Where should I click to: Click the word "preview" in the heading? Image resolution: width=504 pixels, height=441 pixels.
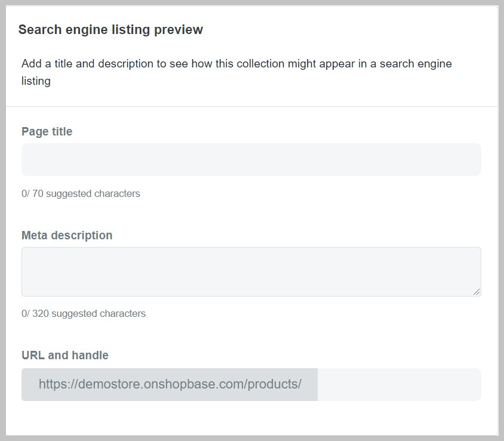[x=179, y=29]
